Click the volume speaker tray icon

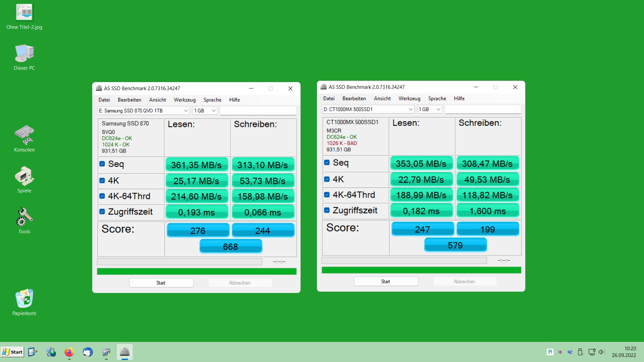point(601,352)
